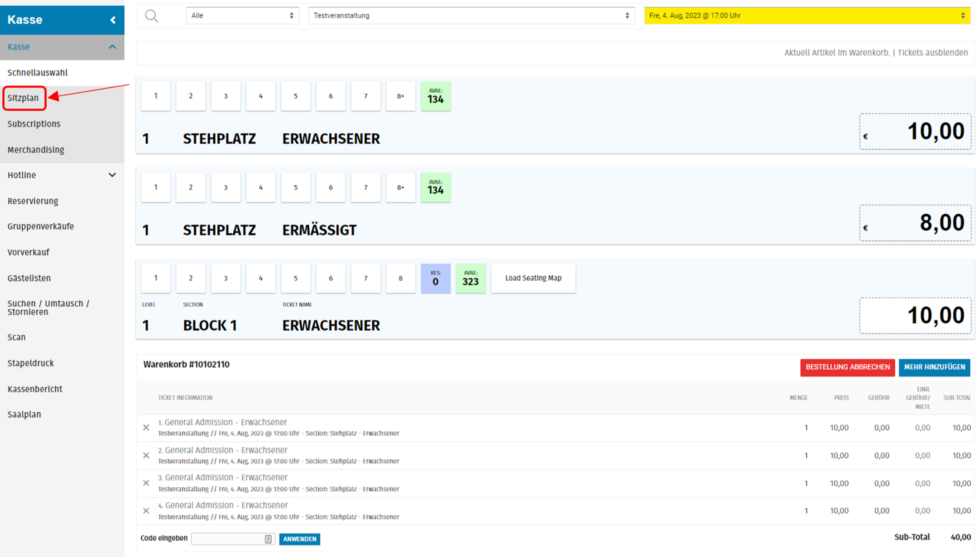This screenshot has height=557, width=980.
Task: Remove second General Admission cart item
Action: click(x=146, y=455)
